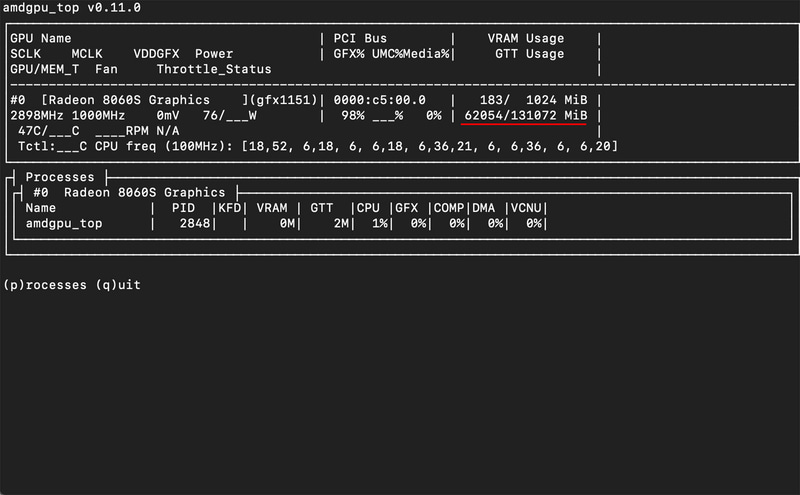The image size is (800, 495).
Task: Click the 0mV voltage value
Action: click(168, 115)
